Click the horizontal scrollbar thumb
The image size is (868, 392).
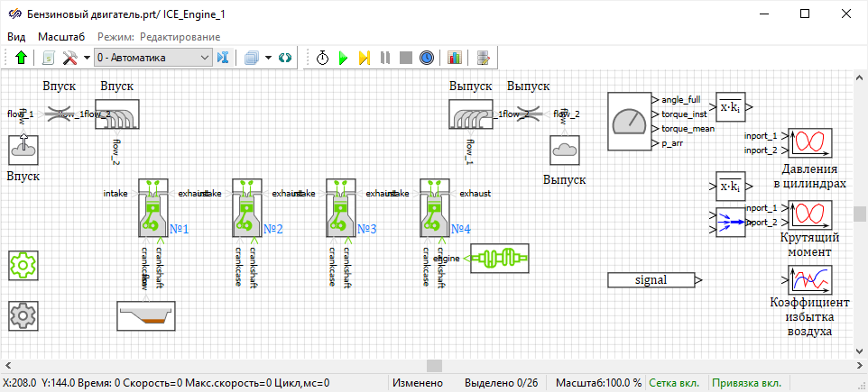point(435,365)
